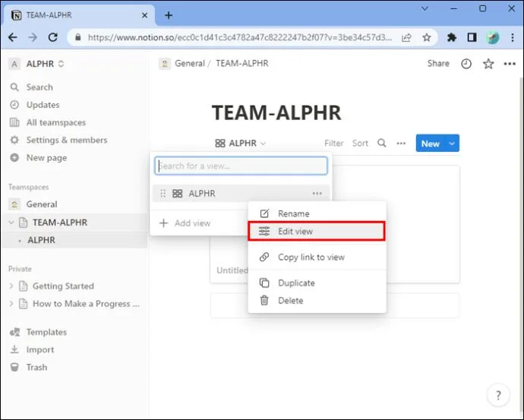Open Chrome extensions puzzle icon
Viewport: 524px width, 420px height.
[x=452, y=37]
